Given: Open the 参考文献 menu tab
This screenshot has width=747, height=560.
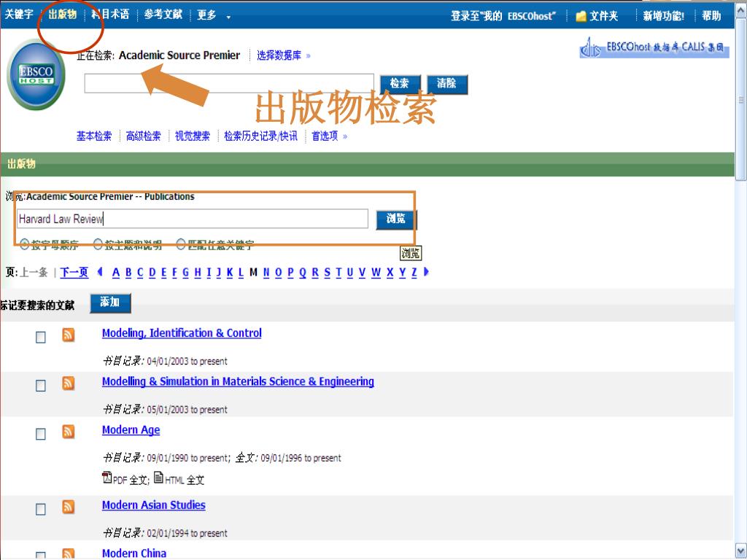Looking at the screenshot, I should point(163,15).
